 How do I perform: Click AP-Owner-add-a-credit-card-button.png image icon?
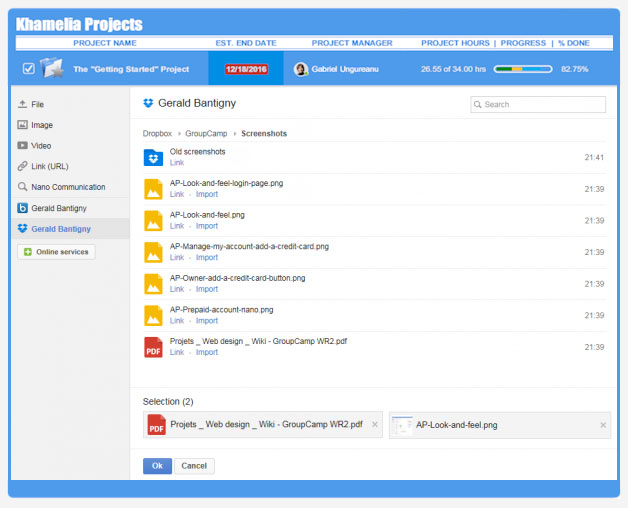coord(153,284)
